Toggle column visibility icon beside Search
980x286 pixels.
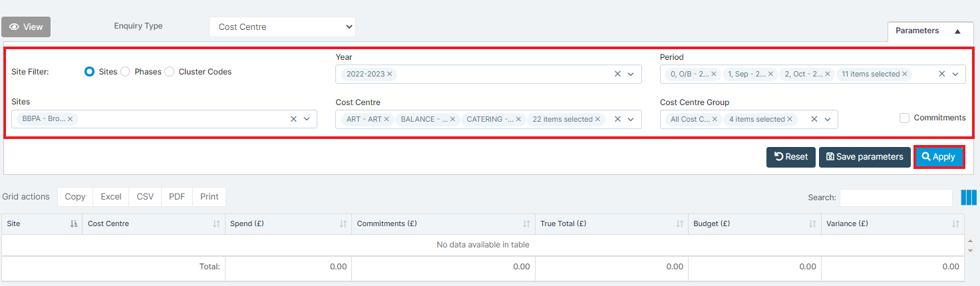[969, 198]
